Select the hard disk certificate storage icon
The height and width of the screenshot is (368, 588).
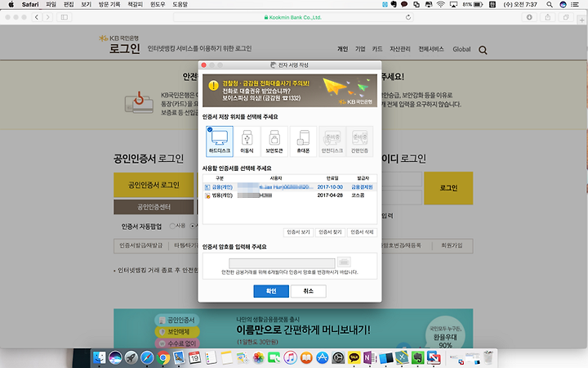tap(220, 141)
